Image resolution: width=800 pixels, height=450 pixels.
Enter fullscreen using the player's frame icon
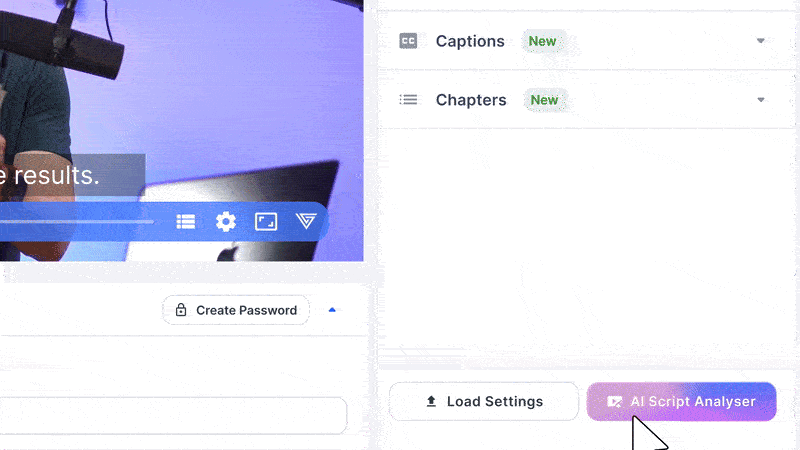tap(266, 221)
